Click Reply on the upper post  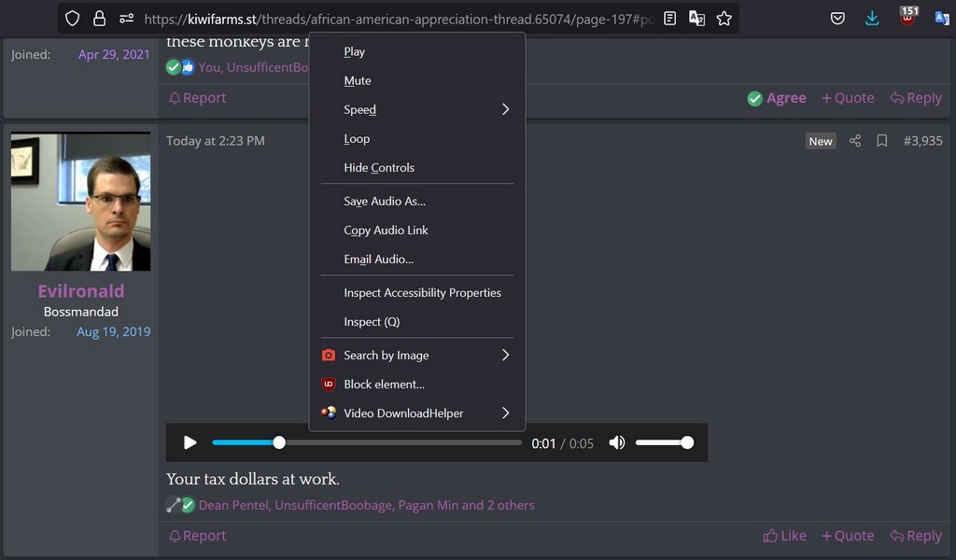click(916, 98)
